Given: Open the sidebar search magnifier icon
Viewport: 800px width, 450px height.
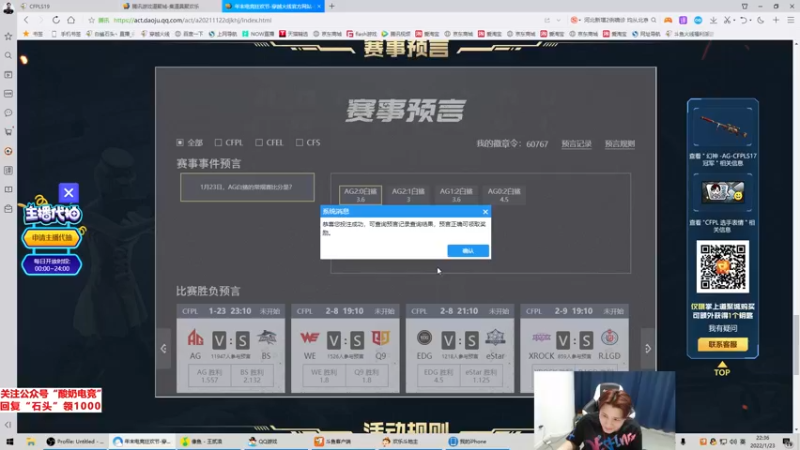Looking at the screenshot, I should coord(8,55).
